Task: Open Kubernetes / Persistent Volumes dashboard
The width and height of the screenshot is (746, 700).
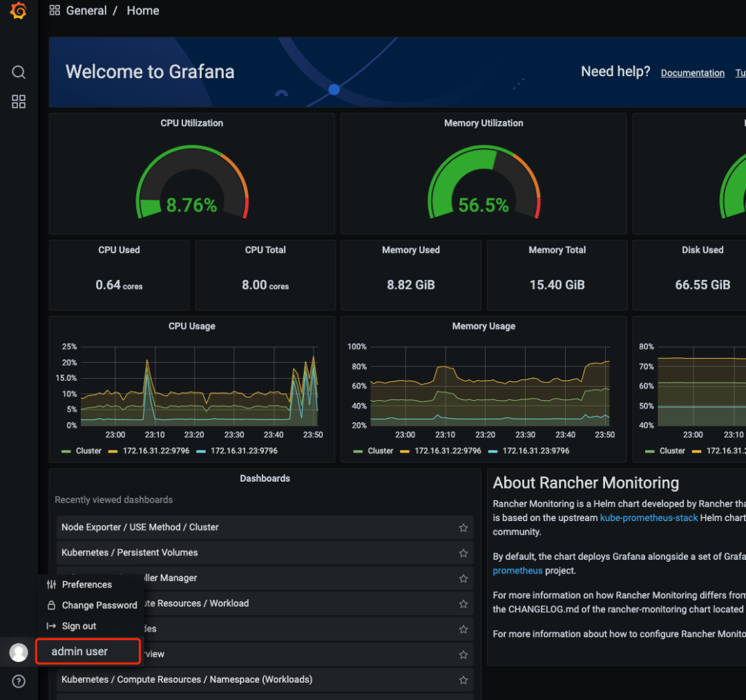Action: point(130,553)
